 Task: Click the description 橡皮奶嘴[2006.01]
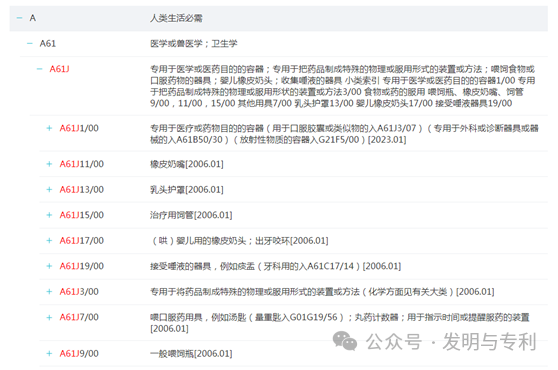click(x=187, y=164)
